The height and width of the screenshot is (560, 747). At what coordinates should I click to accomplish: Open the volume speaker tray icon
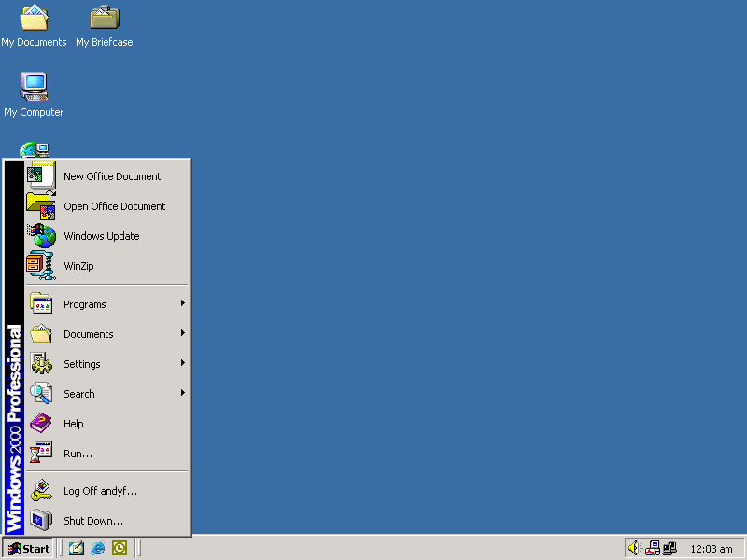tap(634, 548)
